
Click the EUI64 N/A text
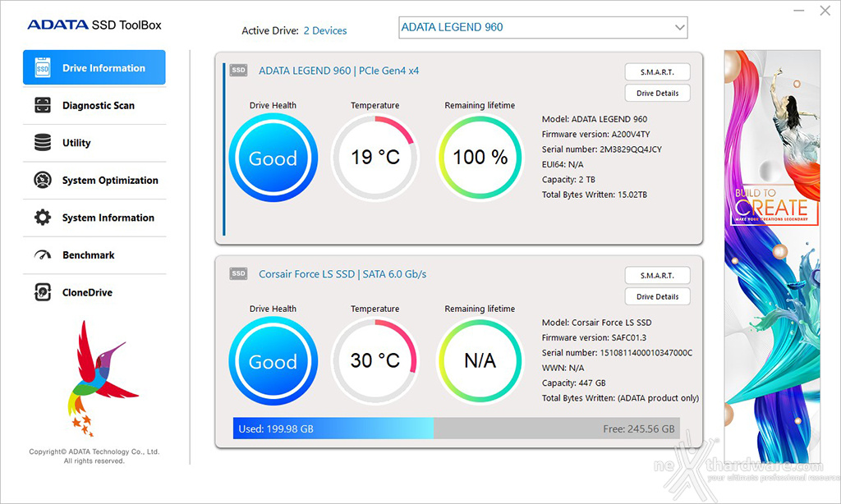click(563, 165)
